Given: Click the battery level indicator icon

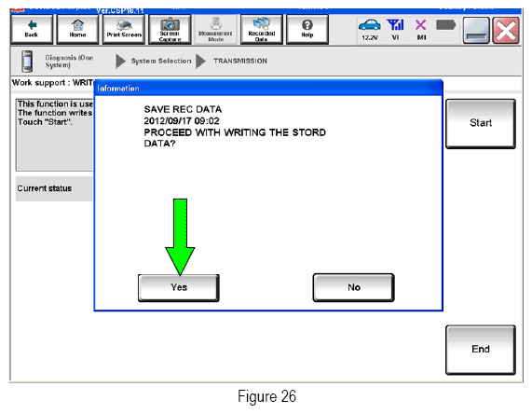Looking at the screenshot, I should click(445, 25).
